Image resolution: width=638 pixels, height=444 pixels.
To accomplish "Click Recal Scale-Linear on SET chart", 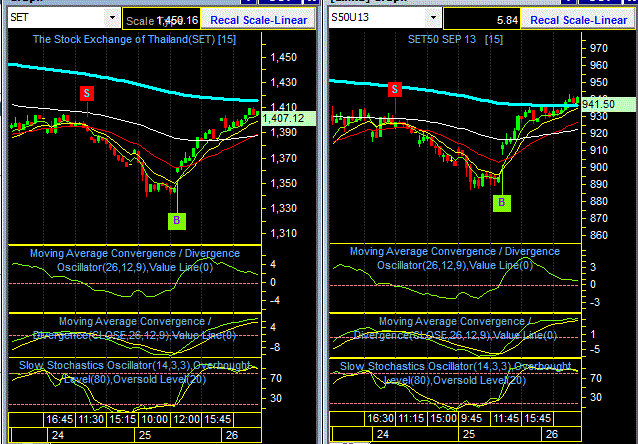I will pos(259,20).
